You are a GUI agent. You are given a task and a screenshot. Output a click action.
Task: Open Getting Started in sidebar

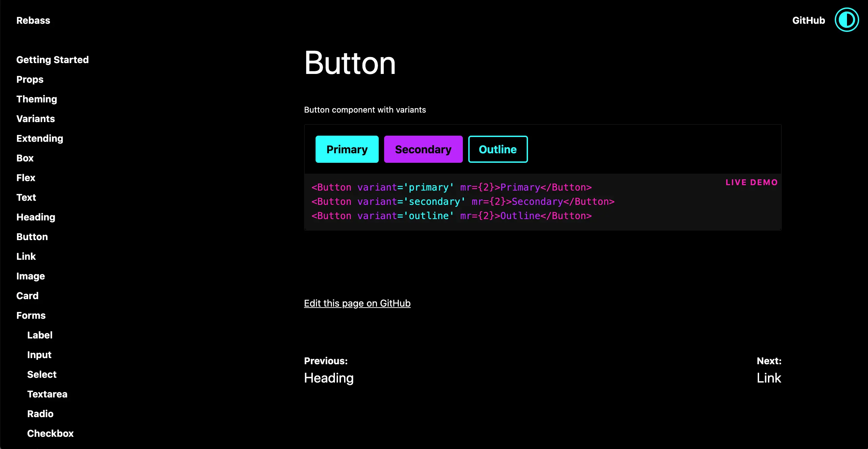click(x=53, y=60)
